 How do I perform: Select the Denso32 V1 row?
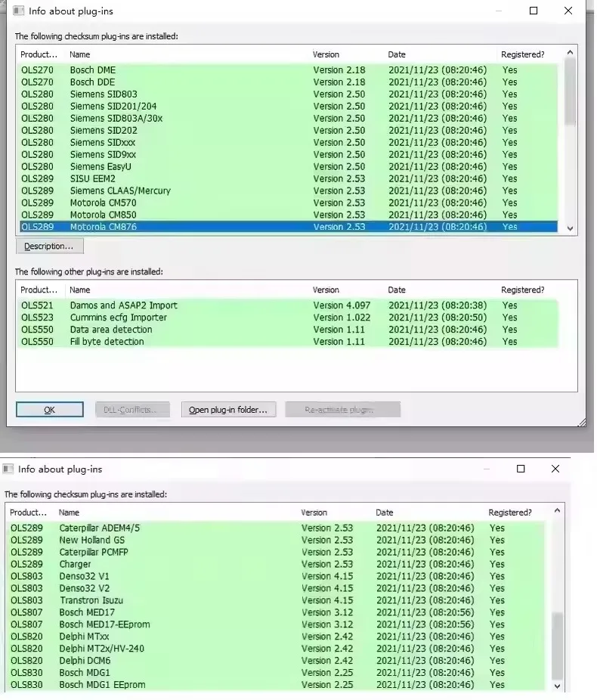tap(277, 576)
